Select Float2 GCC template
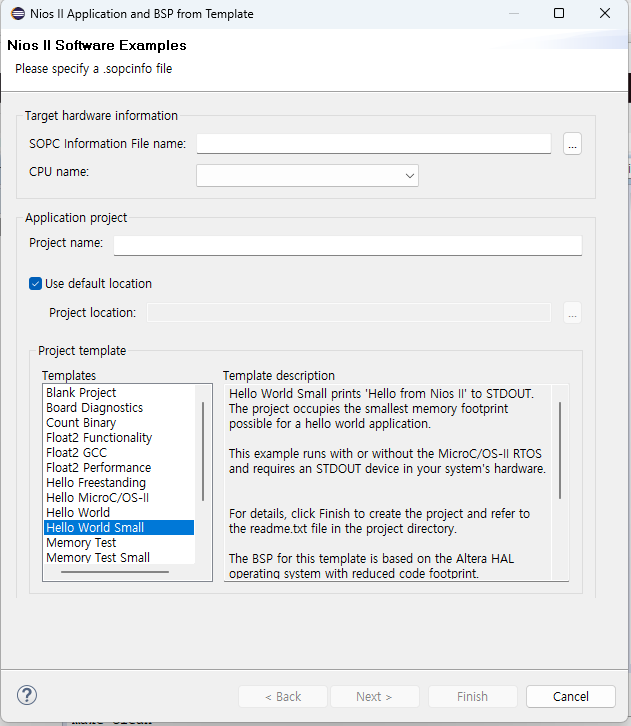631x726 pixels. pos(119,452)
